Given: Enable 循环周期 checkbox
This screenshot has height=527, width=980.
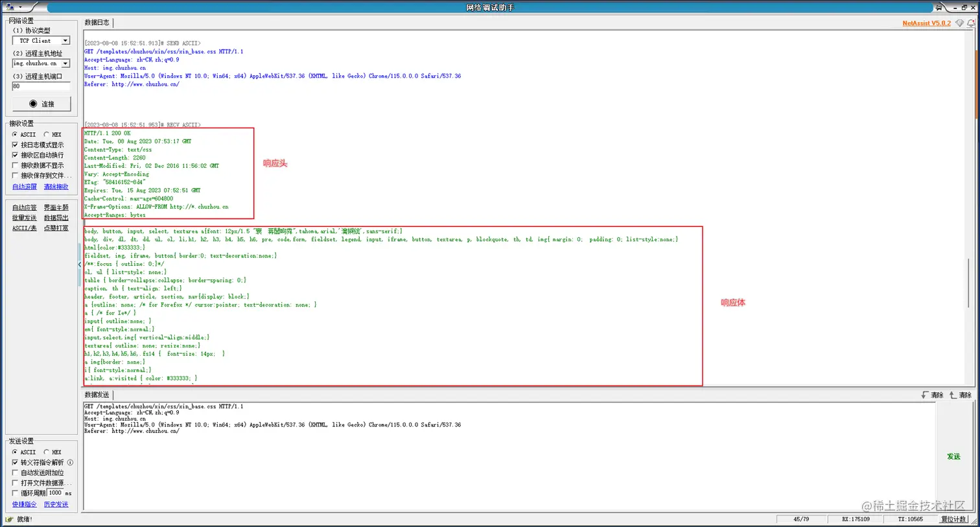Looking at the screenshot, I should (x=15, y=493).
